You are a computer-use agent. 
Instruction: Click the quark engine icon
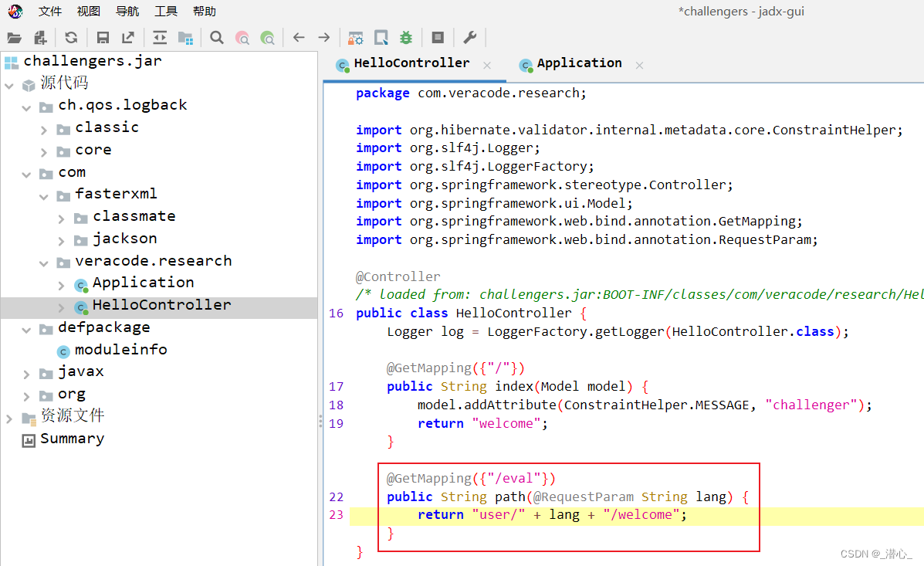[x=381, y=38]
